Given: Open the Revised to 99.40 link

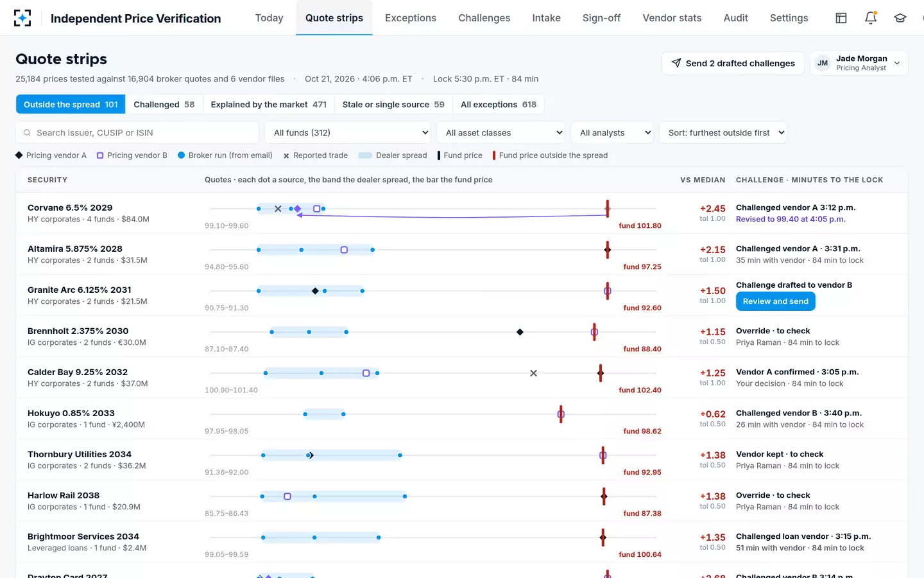Looking at the screenshot, I should click(x=791, y=219).
